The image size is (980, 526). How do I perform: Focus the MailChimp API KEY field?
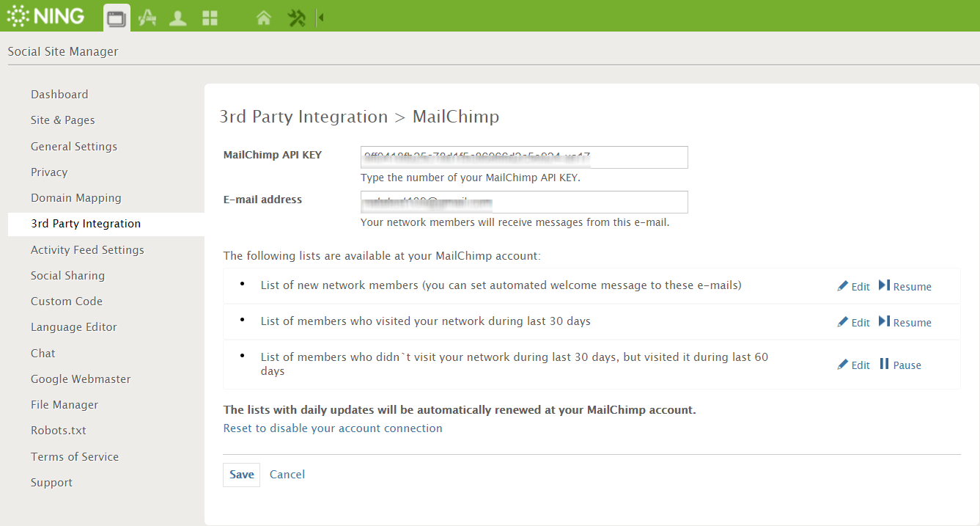[524, 157]
